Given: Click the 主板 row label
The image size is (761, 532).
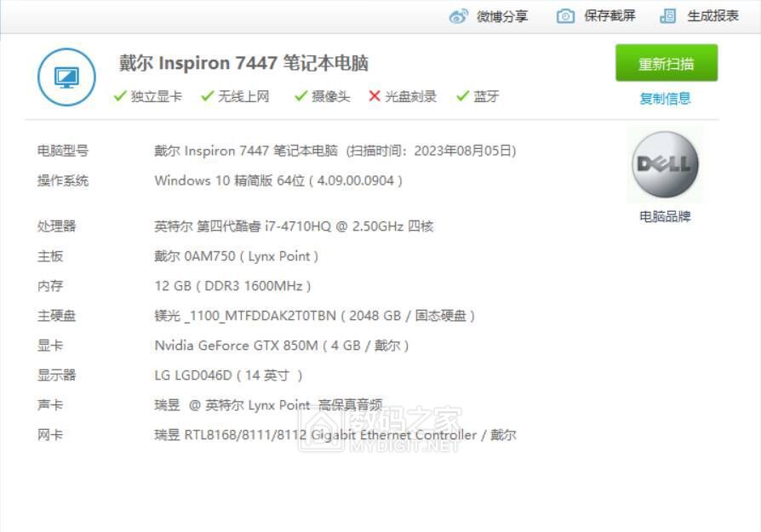Looking at the screenshot, I should [50, 256].
